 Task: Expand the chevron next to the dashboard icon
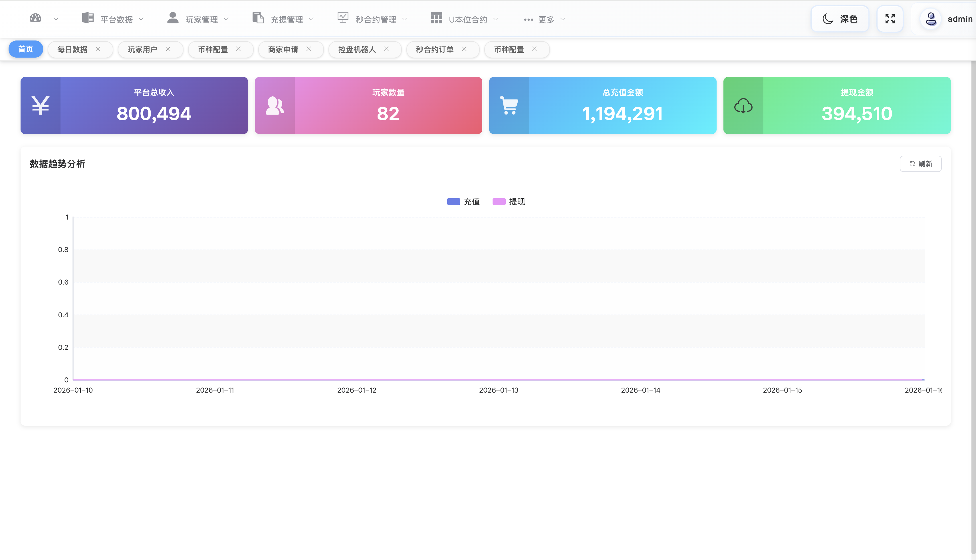(x=56, y=19)
